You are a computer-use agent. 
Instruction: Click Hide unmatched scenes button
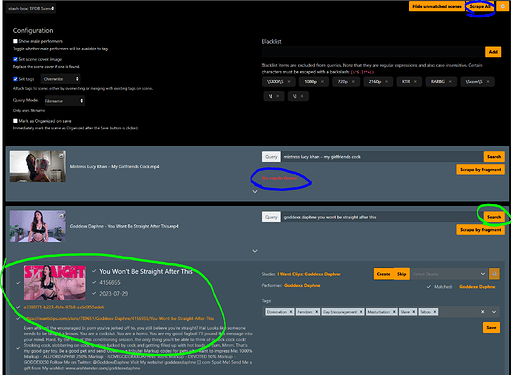[437, 6]
